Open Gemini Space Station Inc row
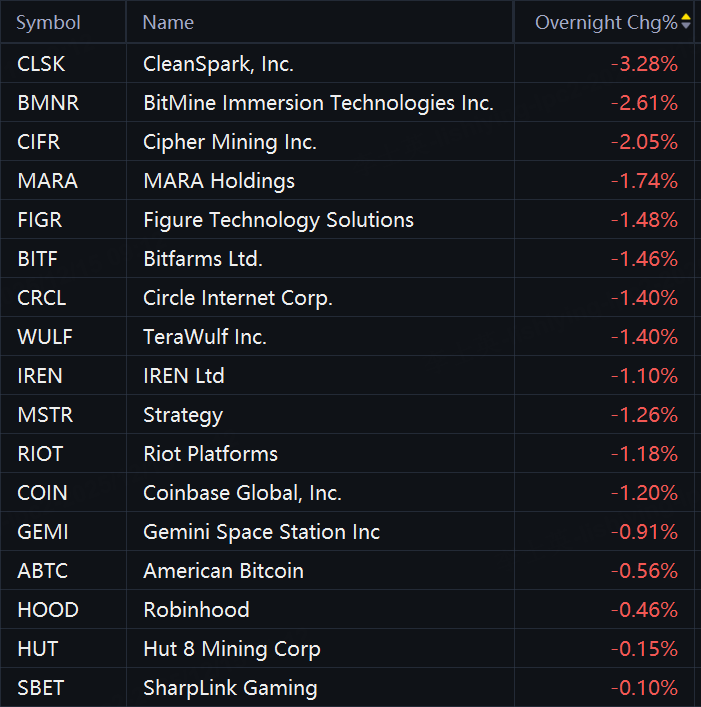The width and height of the screenshot is (701, 707). tap(261, 532)
